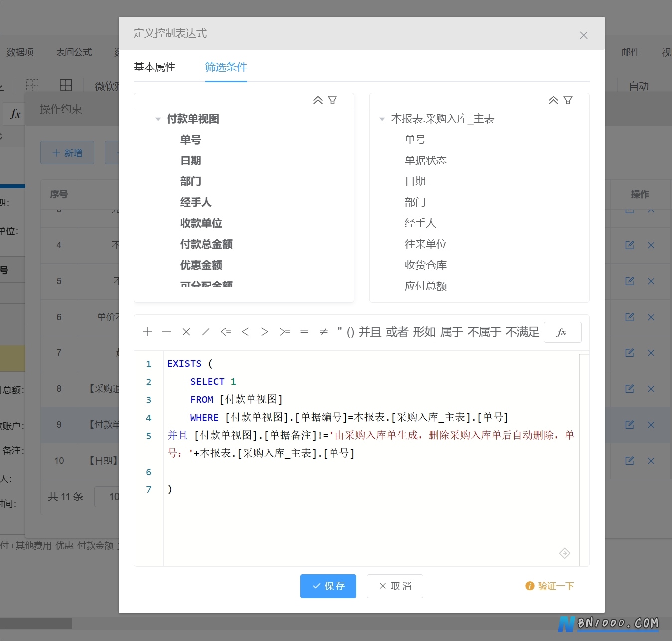Insert the 形如 operator
Screen dimensions: 672x641
(424, 332)
